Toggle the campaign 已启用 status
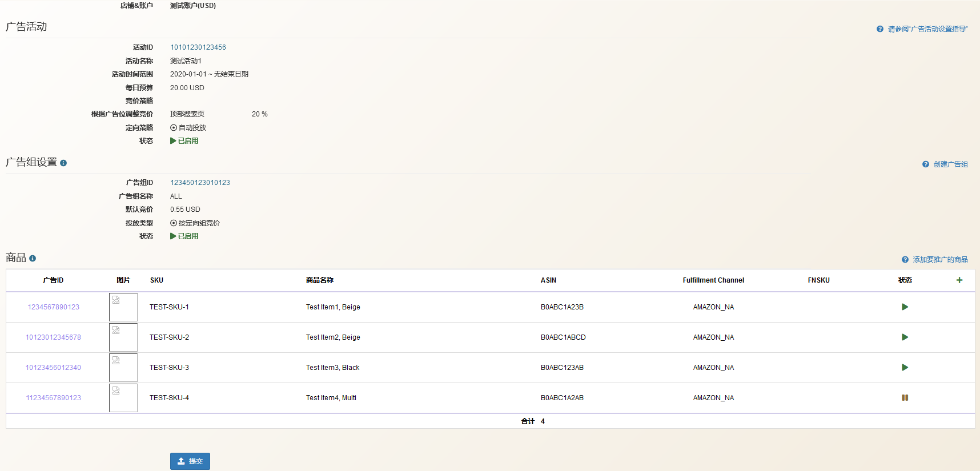Image resolution: width=980 pixels, height=471 pixels. (x=184, y=141)
